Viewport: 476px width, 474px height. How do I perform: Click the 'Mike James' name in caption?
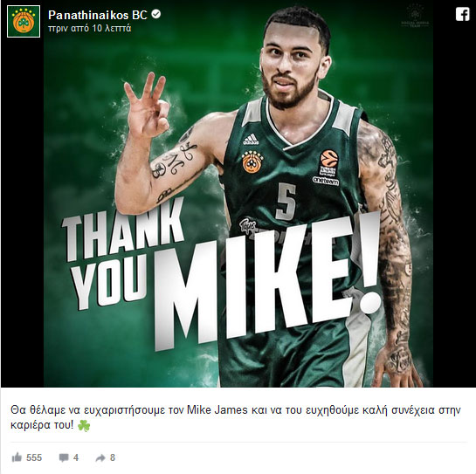click(x=217, y=410)
